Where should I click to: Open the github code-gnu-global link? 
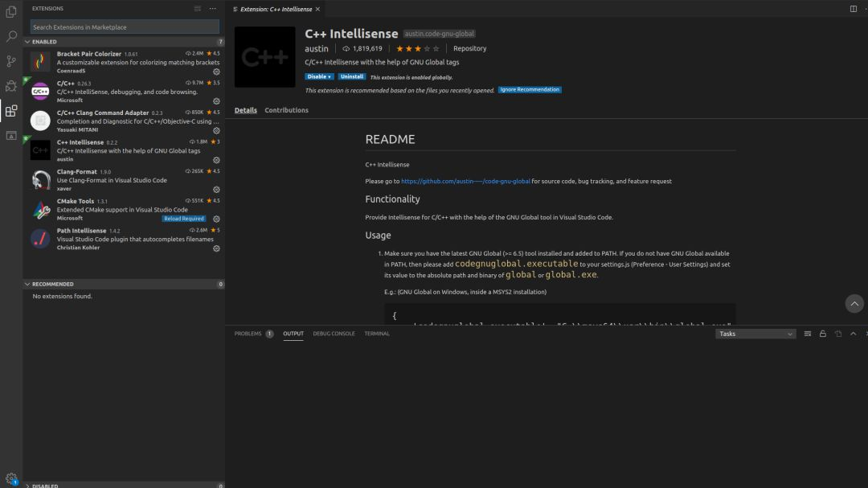click(x=465, y=181)
